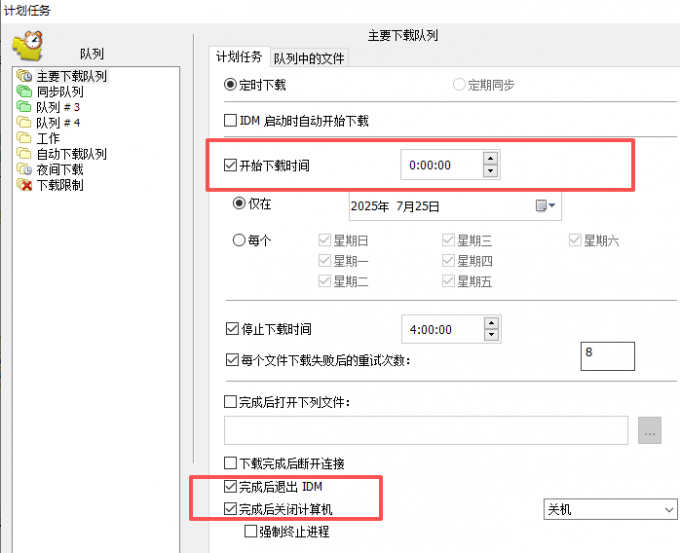Click the browse "..." button
680x553 pixels.
(650, 430)
